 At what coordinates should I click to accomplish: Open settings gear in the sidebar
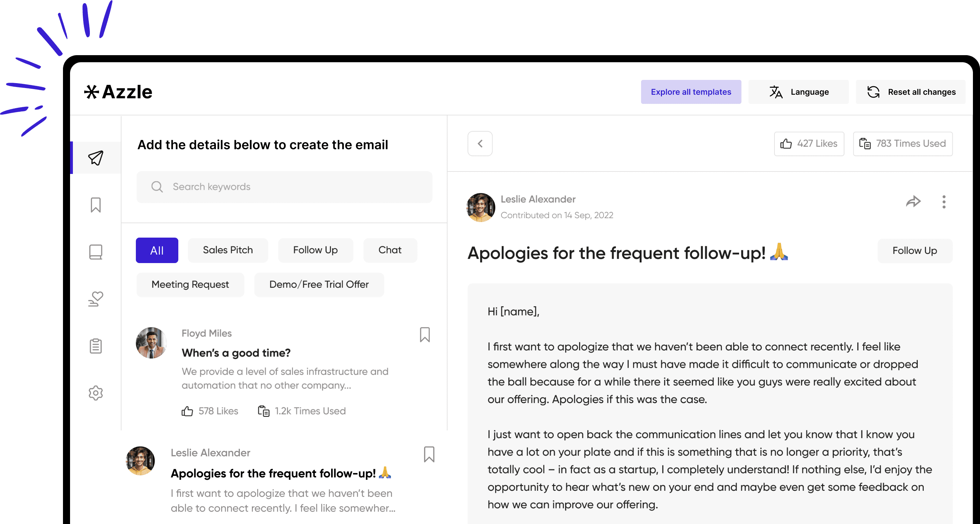[x=96, y=393]
